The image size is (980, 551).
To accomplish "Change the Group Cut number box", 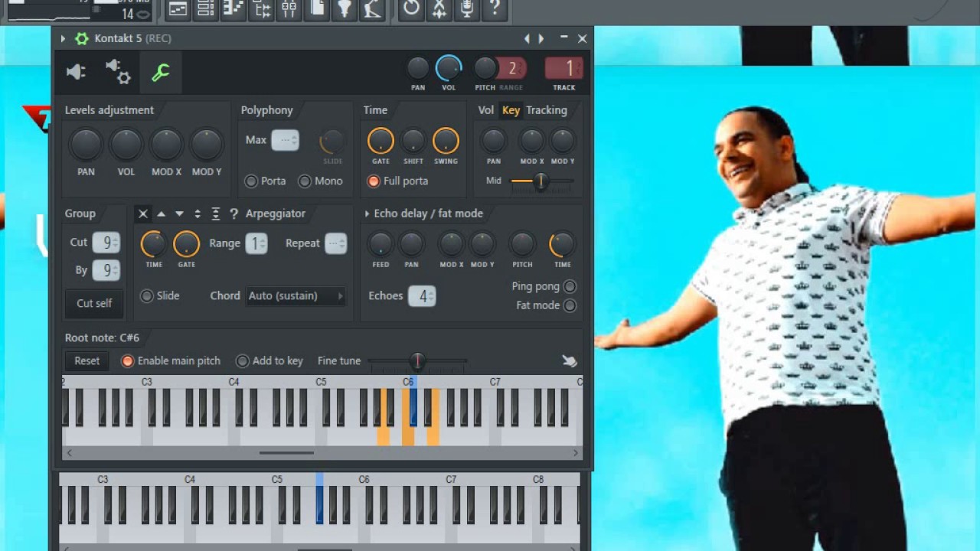I will pyautogui.click(x=106, y=243).
